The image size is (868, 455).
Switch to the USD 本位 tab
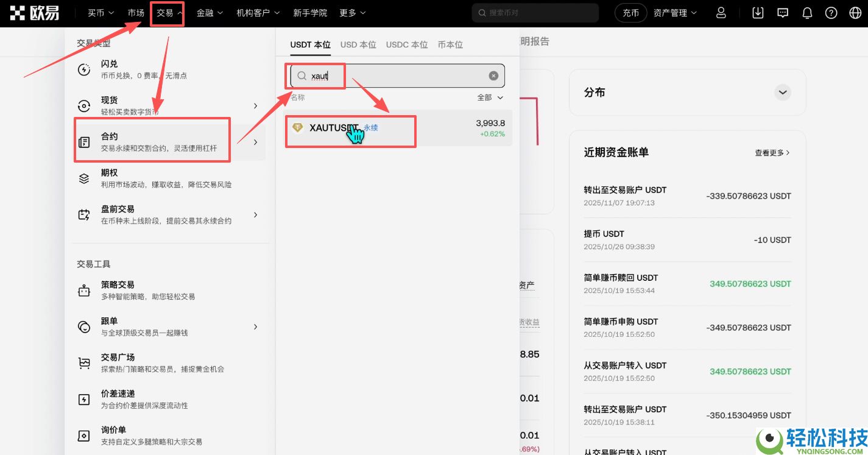(358, 44)
